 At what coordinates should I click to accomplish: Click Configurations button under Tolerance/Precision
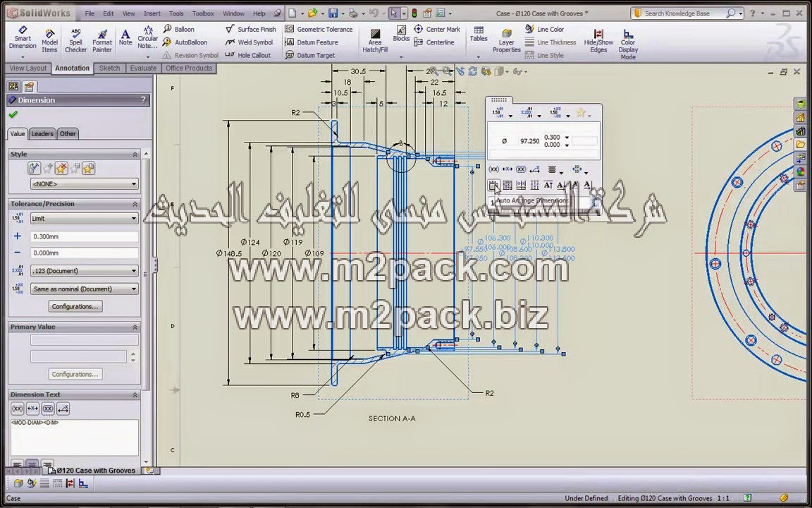[75, 306]
